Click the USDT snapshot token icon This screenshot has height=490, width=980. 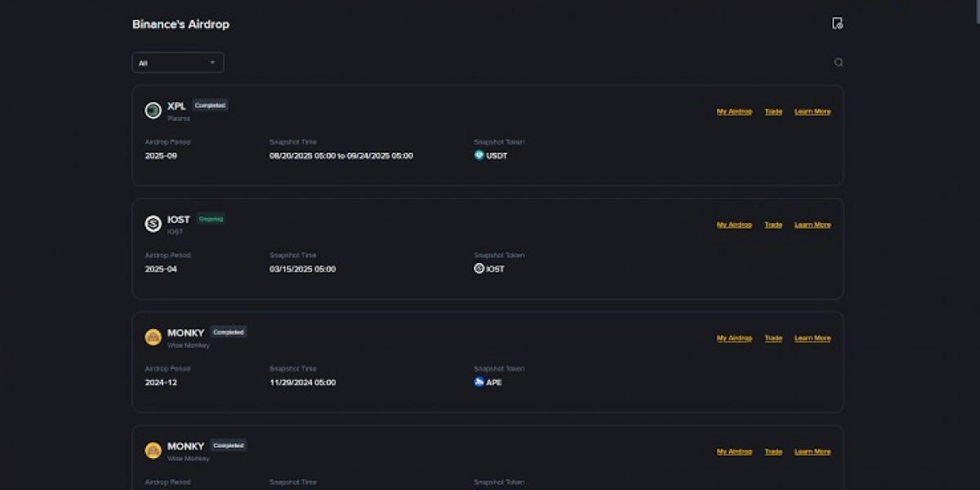[479, 155]
